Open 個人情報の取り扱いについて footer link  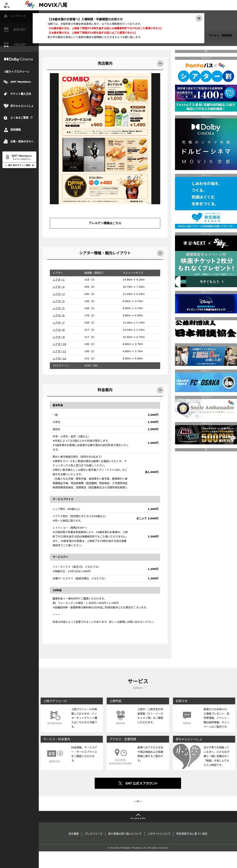pyautogui.click(x=125, y=834)
